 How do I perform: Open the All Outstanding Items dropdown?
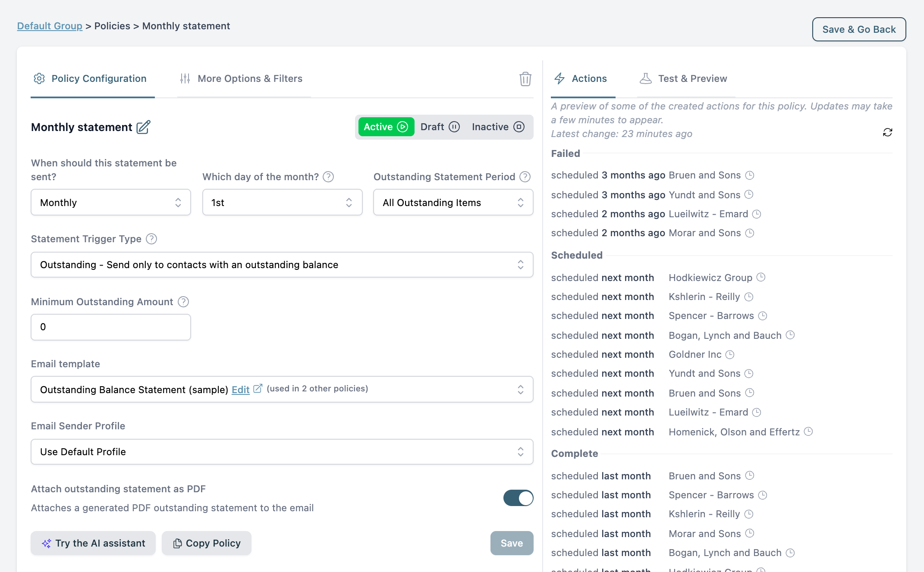click(x=453, y=202)
